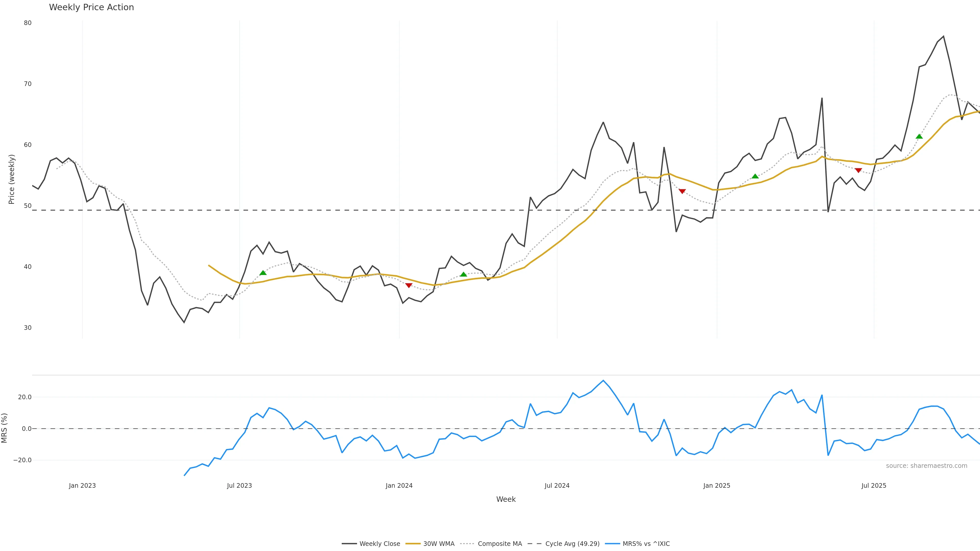Click the Price (weekly) y-axis title
The width and height of the screenshot is (980, 551).
click(x=11, y=179)
